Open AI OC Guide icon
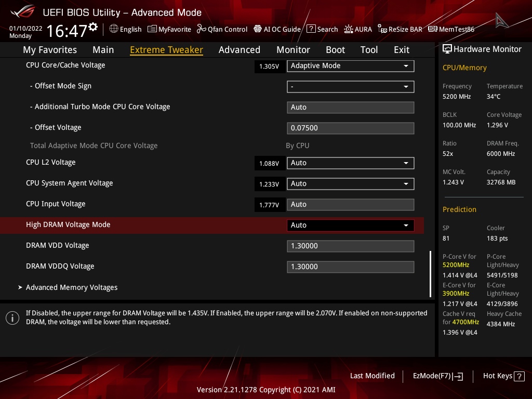Image resolution: width=532 pixels, height=399 pixels. click(x=258, y=29)
